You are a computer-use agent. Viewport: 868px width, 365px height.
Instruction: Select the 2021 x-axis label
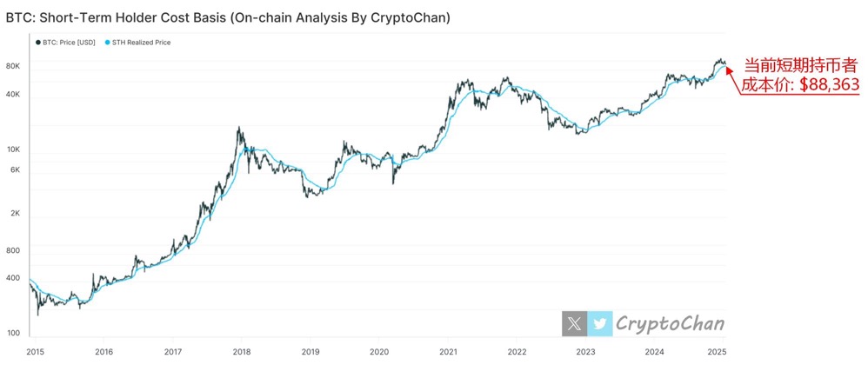tap(448, 352)
